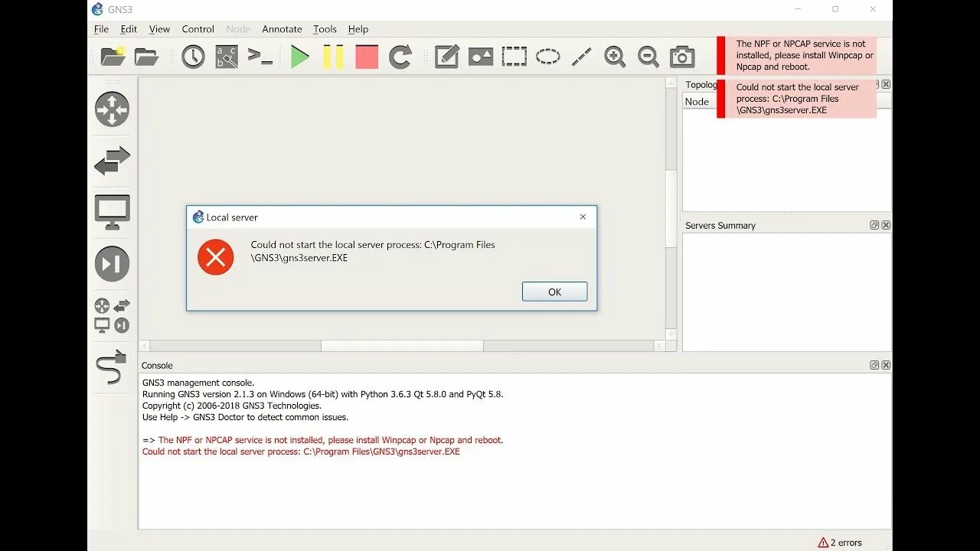
Task: Click the zoom in magnifier icon
Action: point(615,57)
